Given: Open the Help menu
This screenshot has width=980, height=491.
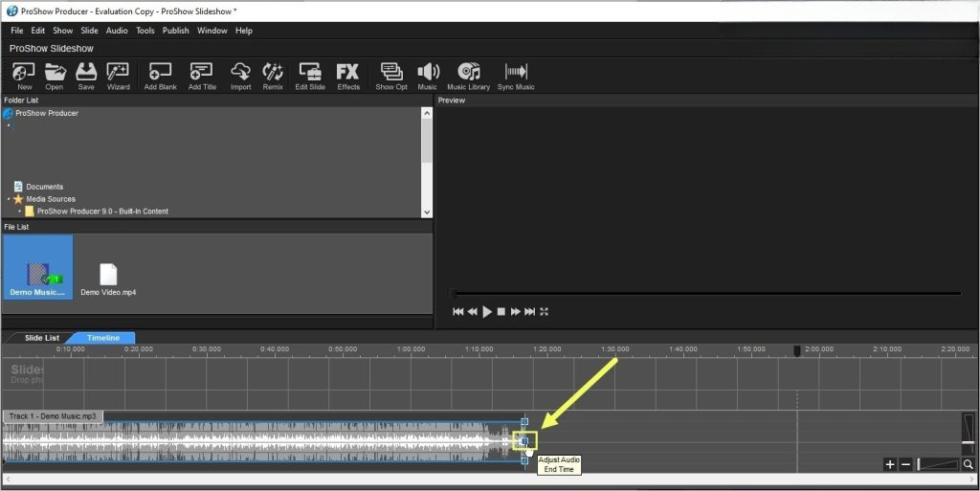Looking at the screenshot, I should tap(244, 30).
